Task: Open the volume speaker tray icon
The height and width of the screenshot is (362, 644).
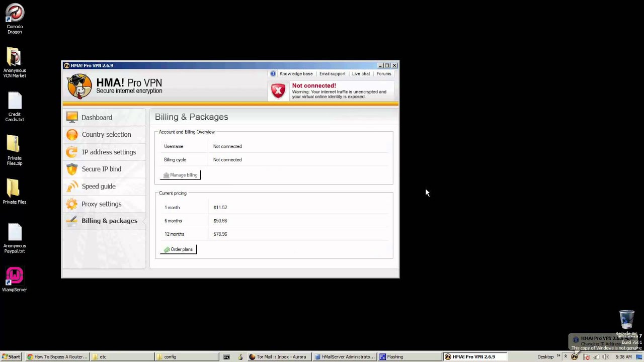Action: tap(606, 357)
